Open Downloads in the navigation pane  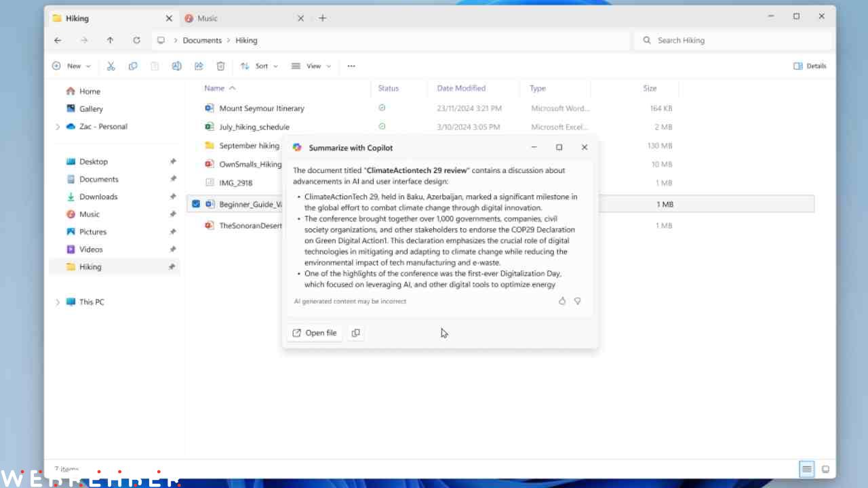98,197
